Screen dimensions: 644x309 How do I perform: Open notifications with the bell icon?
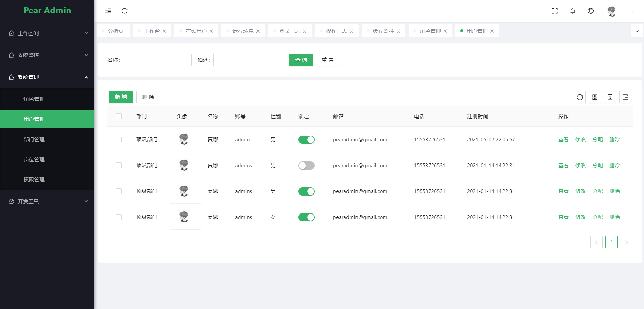573,11
